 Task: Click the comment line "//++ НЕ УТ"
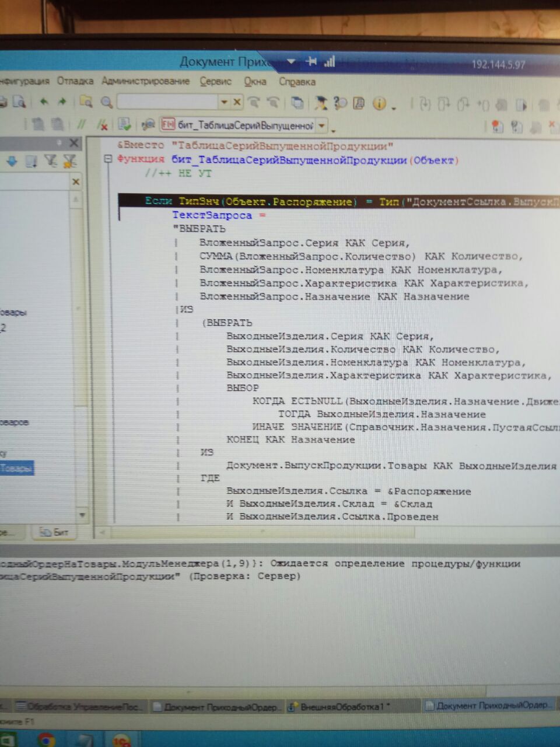[x=178, y=173]
